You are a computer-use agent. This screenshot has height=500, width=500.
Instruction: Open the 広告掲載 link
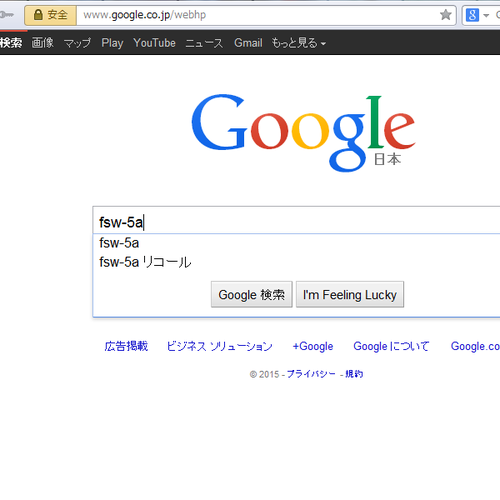pyautogui.click(x=126, y=346)
